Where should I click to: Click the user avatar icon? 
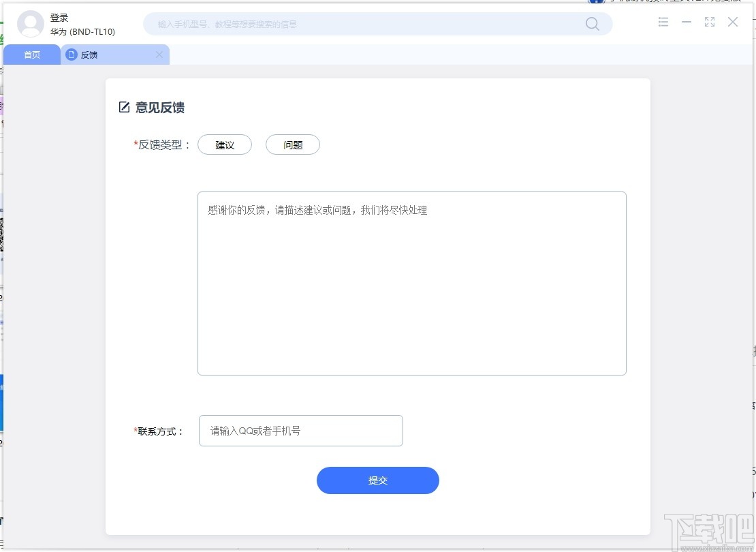pyautogui.click(x=31, y=24)
